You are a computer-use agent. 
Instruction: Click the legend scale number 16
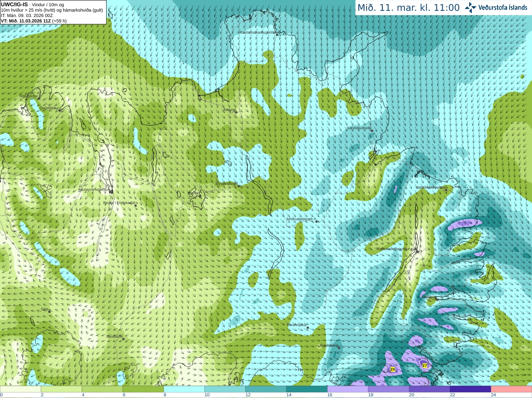[330, 395]
